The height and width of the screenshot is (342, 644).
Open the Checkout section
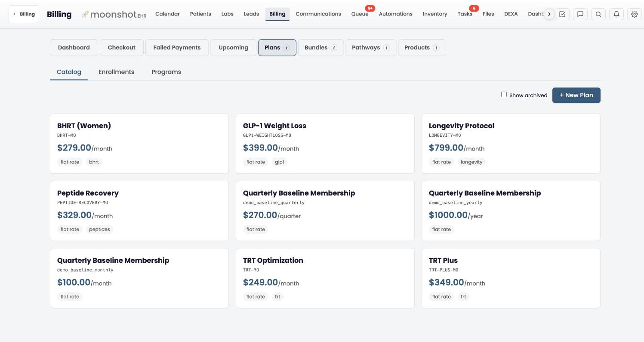point(121,48)
